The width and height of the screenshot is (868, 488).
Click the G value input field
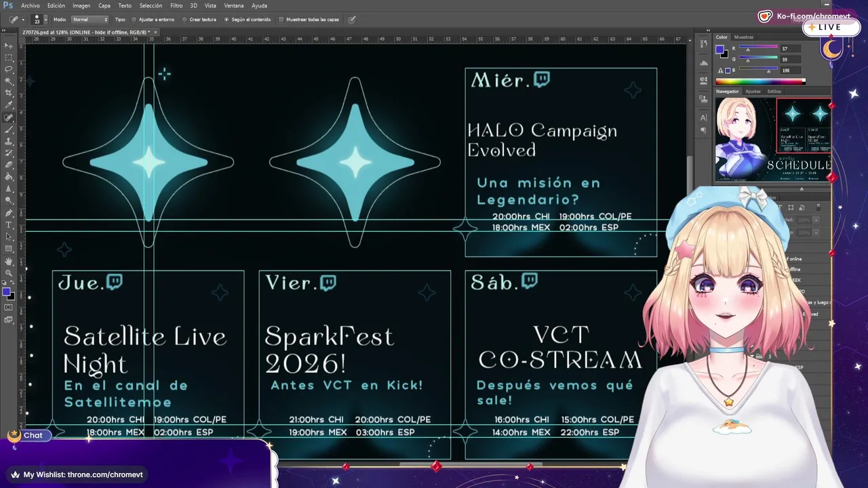[791, 60]
